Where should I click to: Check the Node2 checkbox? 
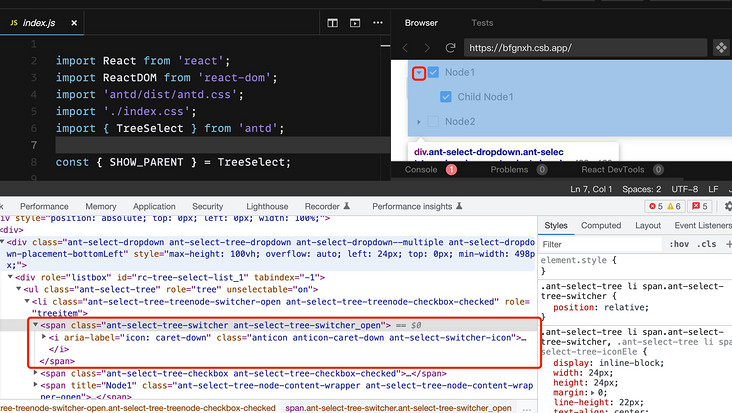click(433, 121)
